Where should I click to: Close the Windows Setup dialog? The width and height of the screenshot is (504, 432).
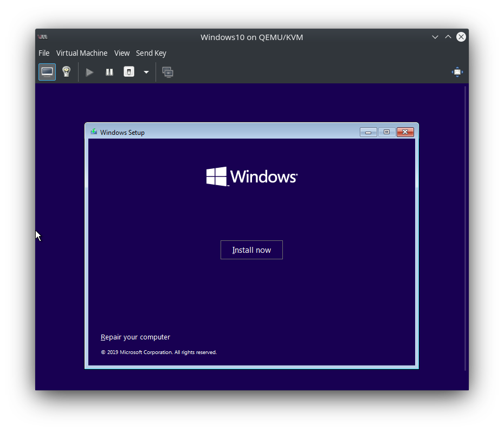405,132
